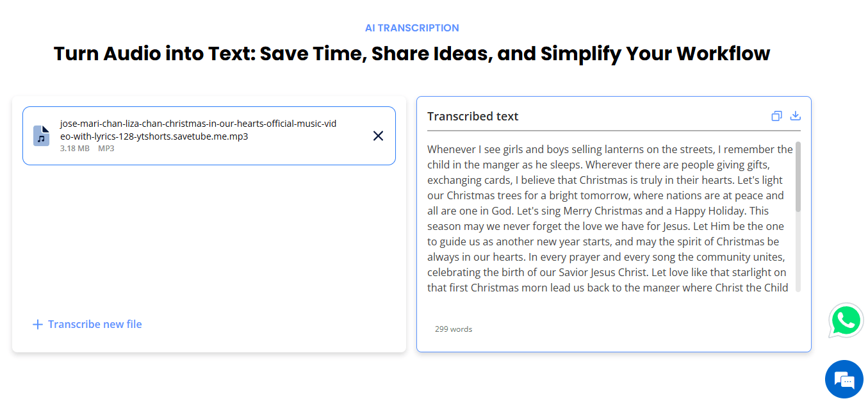The image size is (868, 401).
Task: Open the WhatsApp contact icon
Action: pos(846,320)
